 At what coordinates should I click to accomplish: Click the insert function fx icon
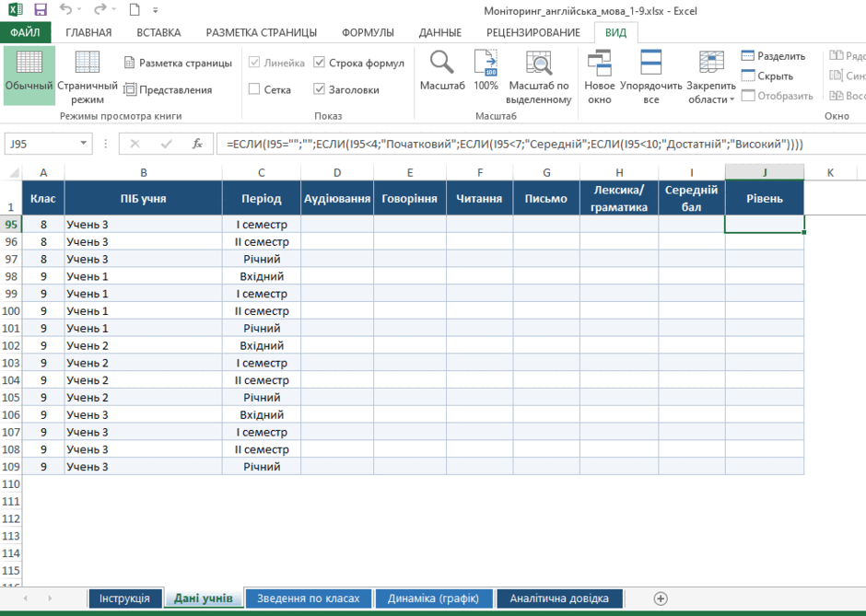tap(197, 144)
